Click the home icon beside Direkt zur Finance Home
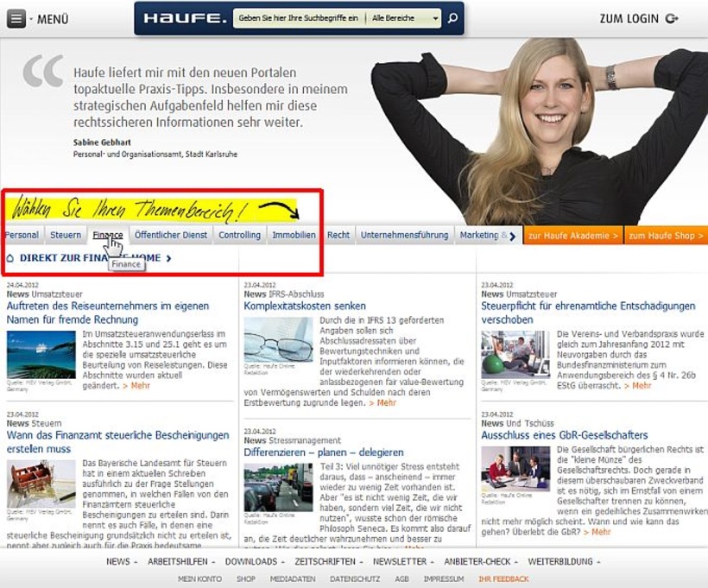The height and width of the screenshot is (588, 708). pos(9,257)
